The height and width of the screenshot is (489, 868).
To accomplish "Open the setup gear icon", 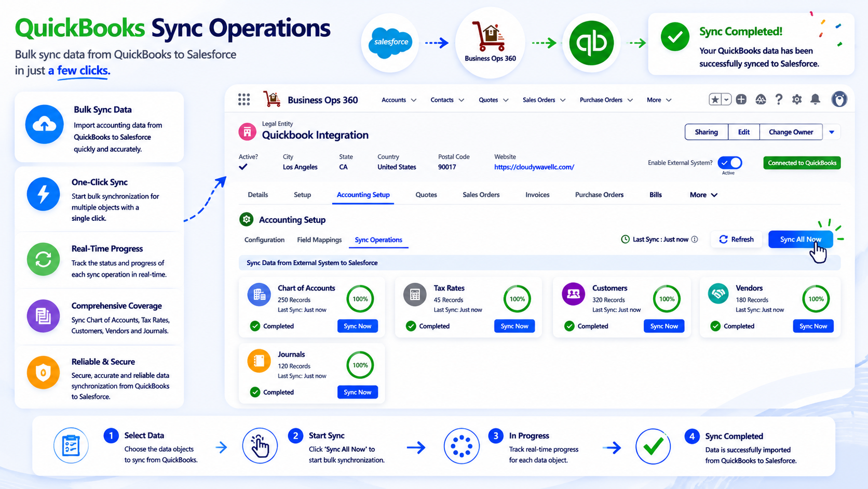I will pyautogui.click(x=797, y=99).
